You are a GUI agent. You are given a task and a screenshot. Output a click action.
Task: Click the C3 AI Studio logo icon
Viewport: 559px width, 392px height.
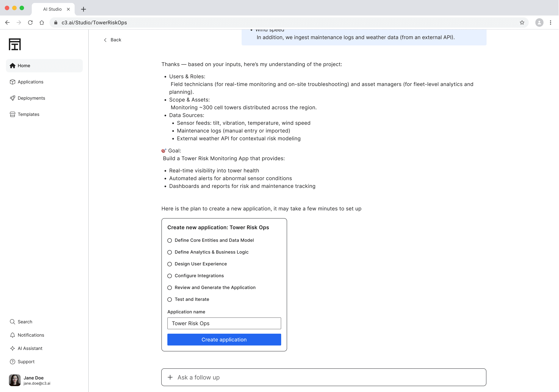[15, 44]
